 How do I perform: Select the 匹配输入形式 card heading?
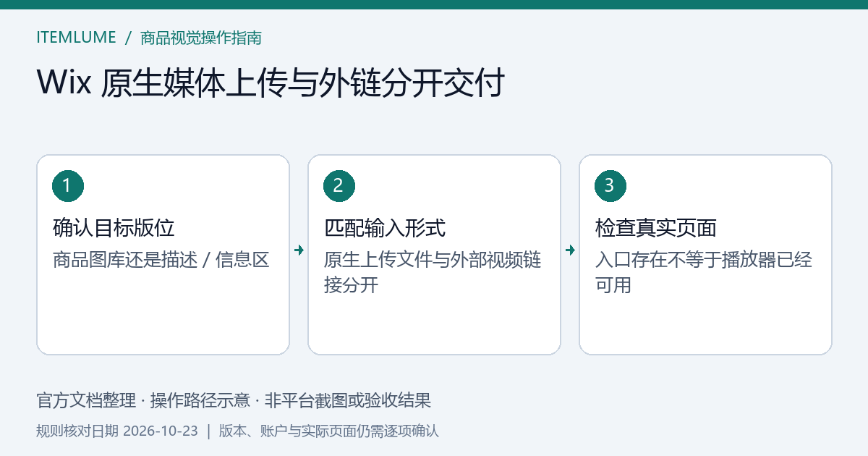385,228
